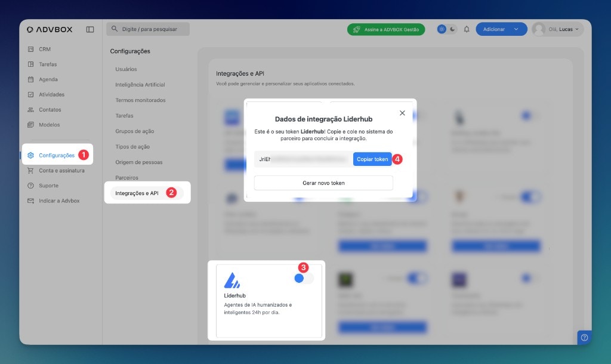Expand the Adicionar dropdown
Screen dimensions: 611x364
point(501,29)
